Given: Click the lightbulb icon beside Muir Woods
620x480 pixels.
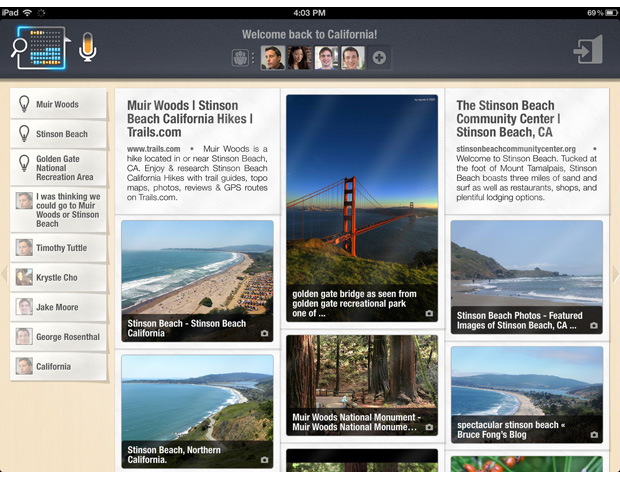Looking at the screenshot, I should coord(24,104).
